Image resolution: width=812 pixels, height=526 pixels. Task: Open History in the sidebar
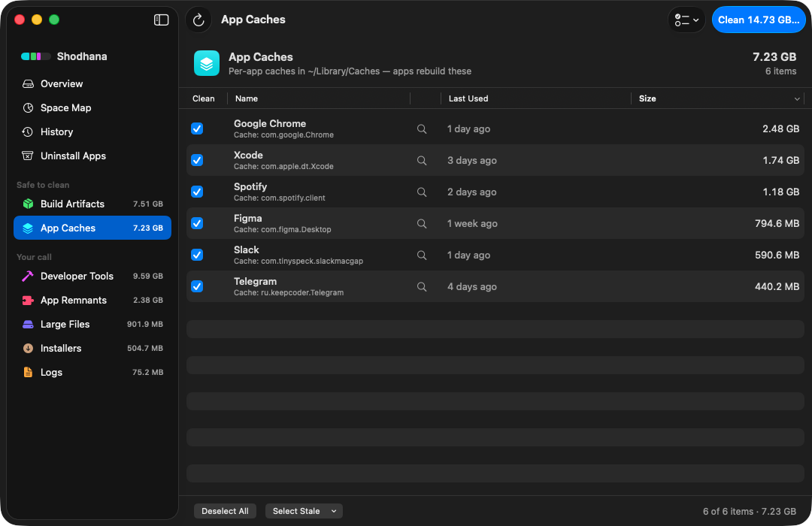(92, 132)
